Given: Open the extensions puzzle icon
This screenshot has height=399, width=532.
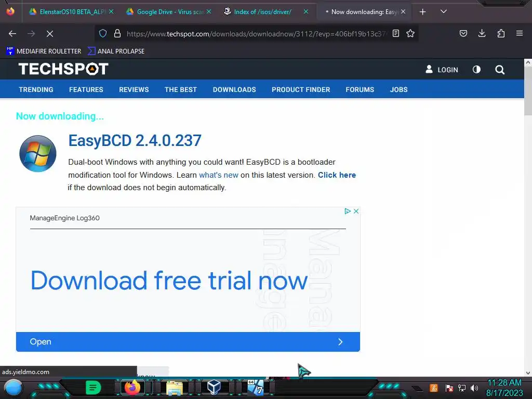Looking at the screenshot, I should point(501,33).
